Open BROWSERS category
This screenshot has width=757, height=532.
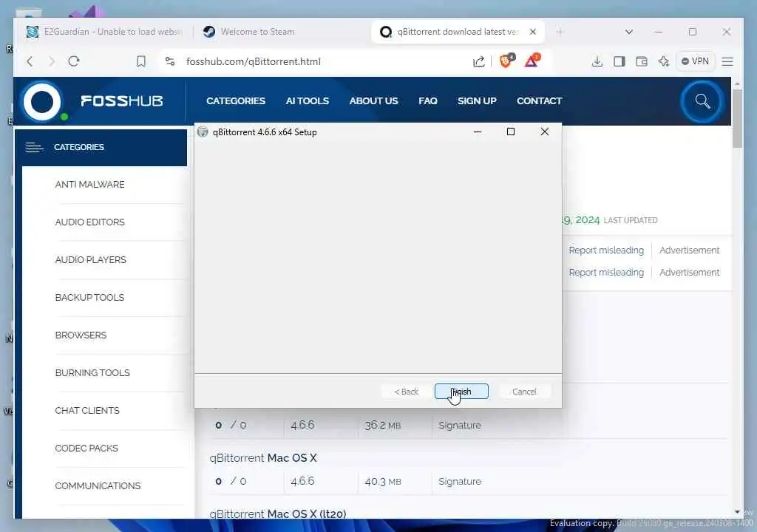coord(81,335)
